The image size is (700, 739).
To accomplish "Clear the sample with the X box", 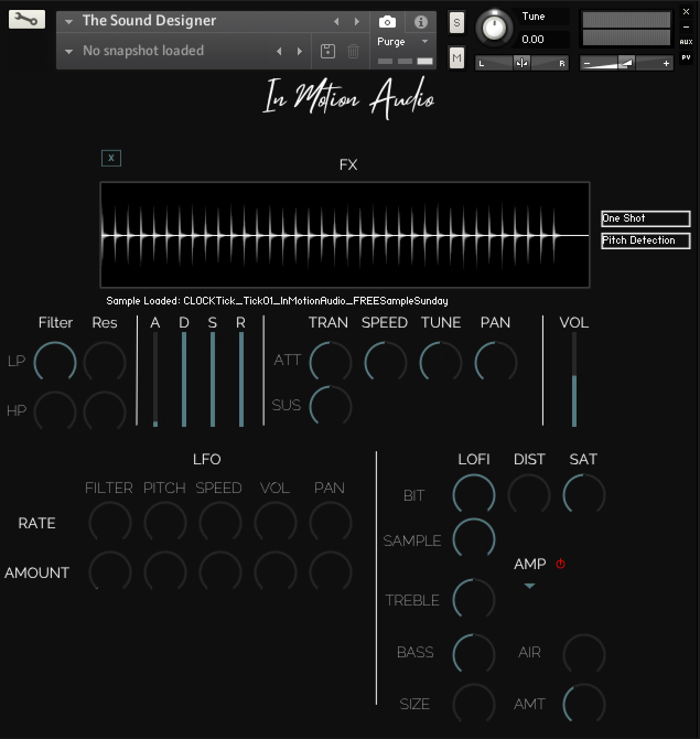I will coord(111,158).
